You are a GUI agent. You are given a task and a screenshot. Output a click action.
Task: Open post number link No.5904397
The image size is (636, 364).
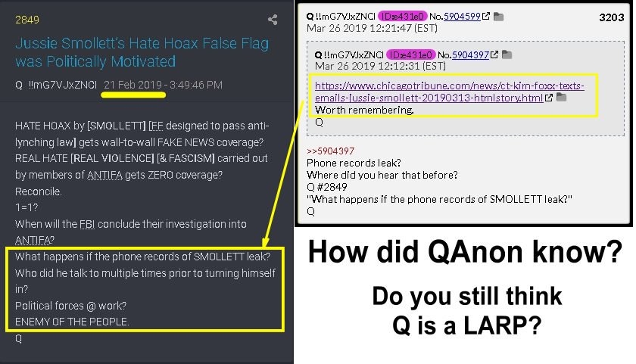click(470, 54)
